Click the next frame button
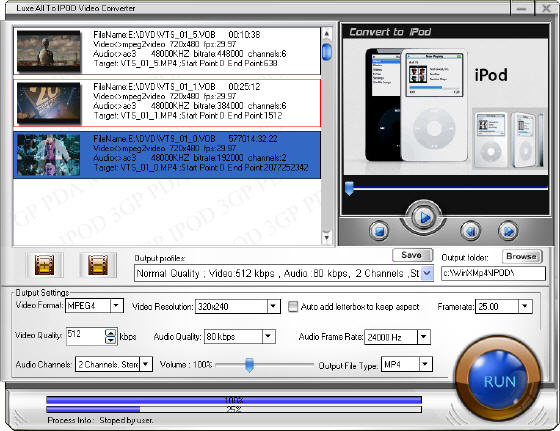560x431 pixels. click(x=508, y=231)
